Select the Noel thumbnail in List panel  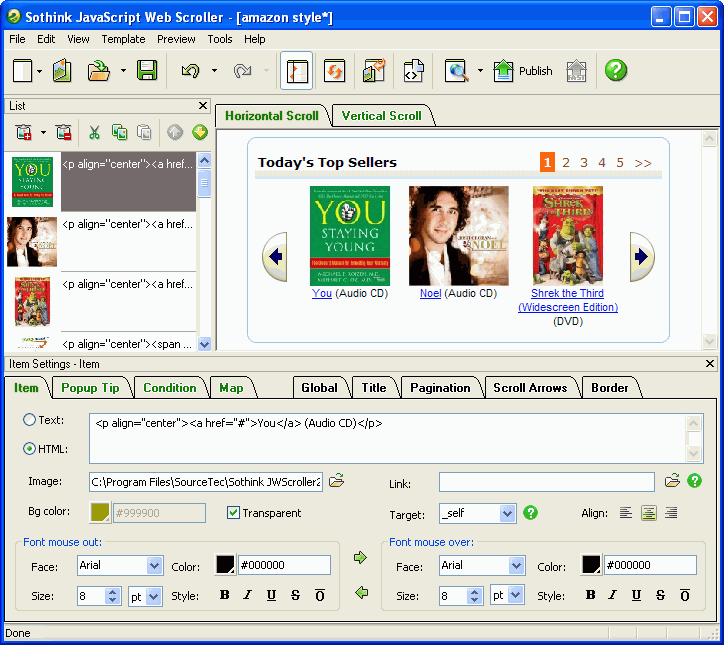(32, 242)
